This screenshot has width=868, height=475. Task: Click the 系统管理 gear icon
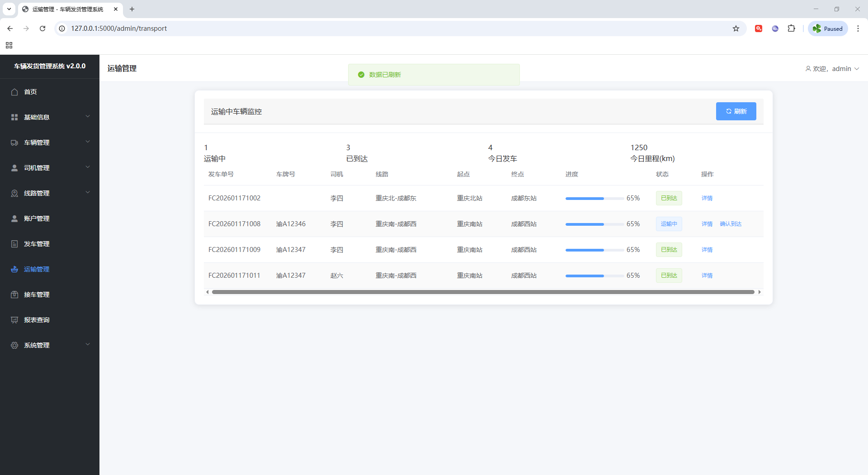(14, 345)
